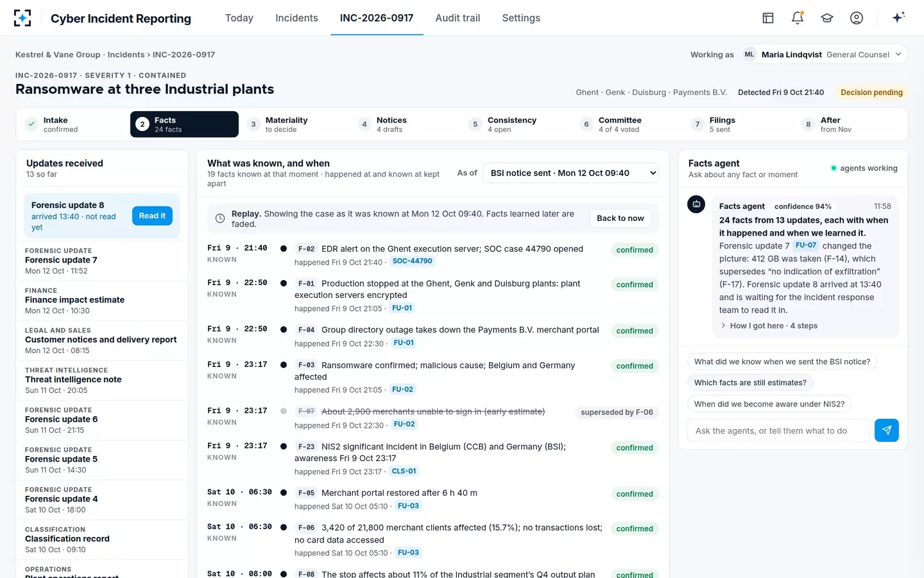Go to step 3 Materiality

[x=295, y=125]
